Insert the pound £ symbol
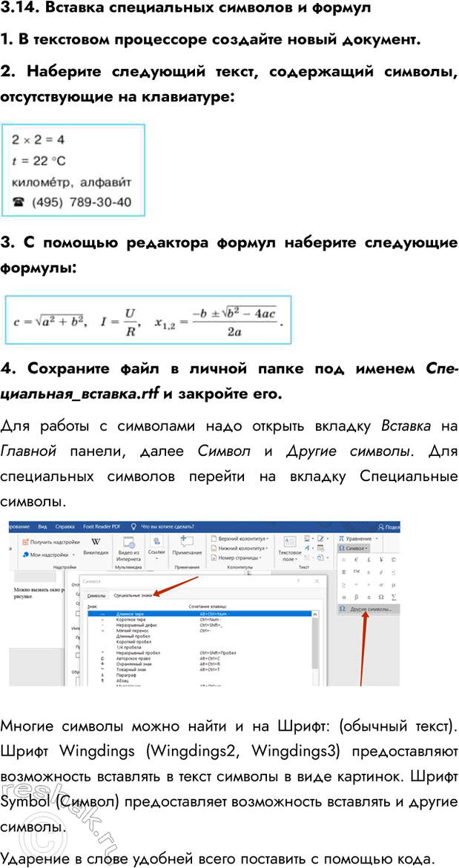The image size is (459, 868). 369,560
